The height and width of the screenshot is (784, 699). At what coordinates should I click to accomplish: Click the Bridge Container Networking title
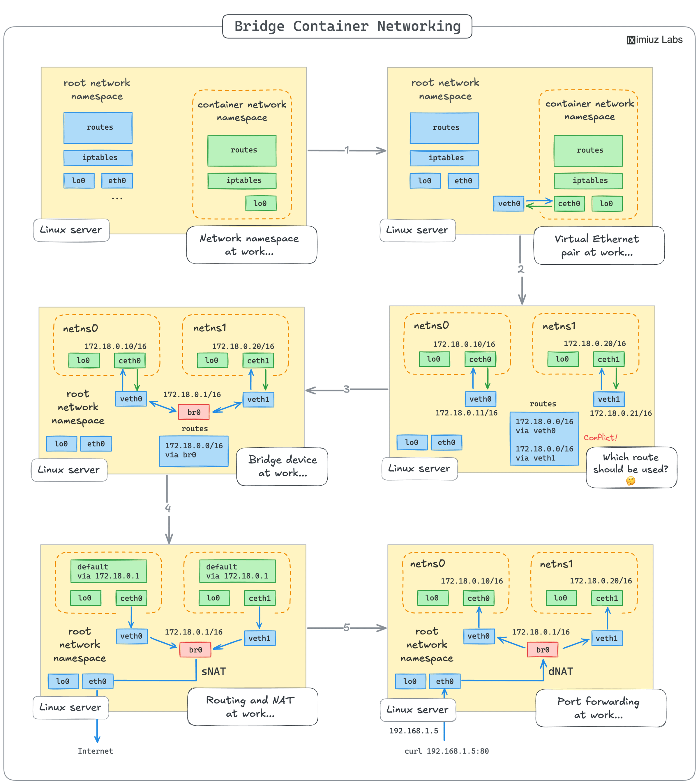click(347, 26)
